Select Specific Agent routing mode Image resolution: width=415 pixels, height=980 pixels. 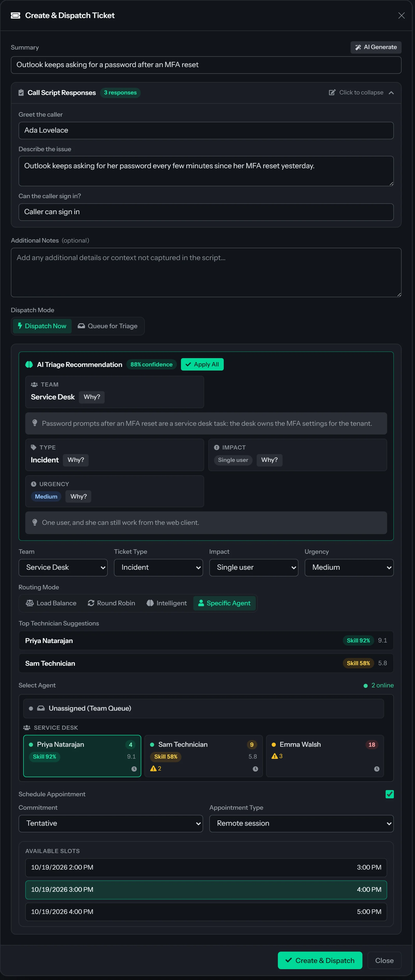tap(225, 603)
